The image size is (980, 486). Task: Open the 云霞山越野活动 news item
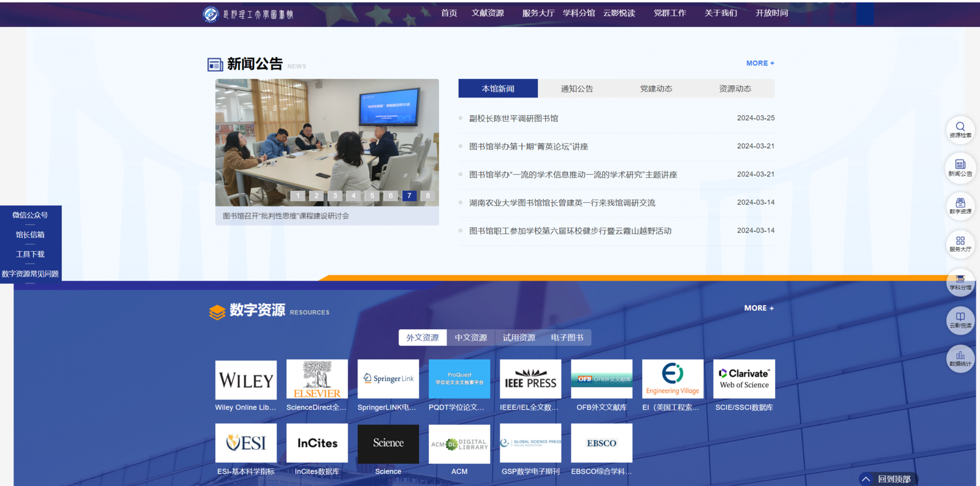(x=570, y=231)
